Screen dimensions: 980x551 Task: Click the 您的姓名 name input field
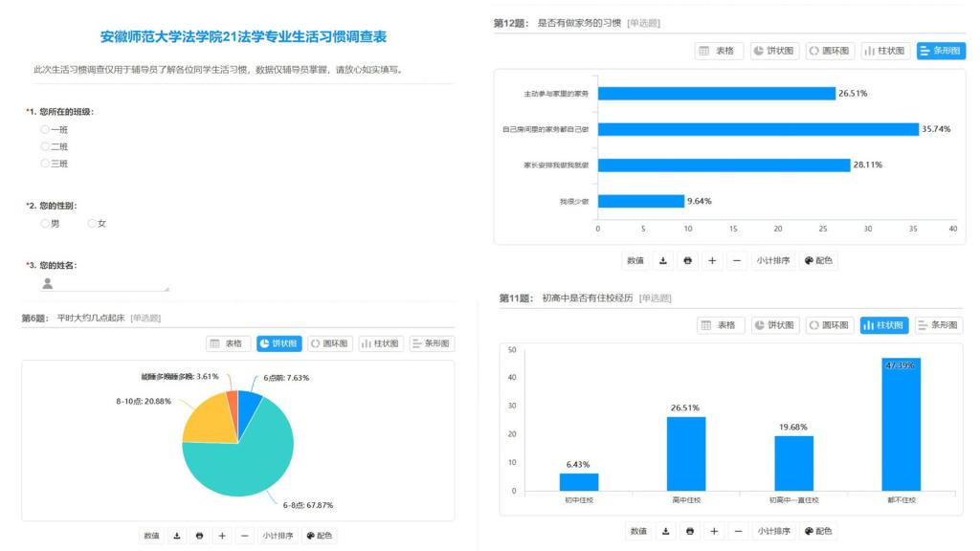(x=111, y=284)
